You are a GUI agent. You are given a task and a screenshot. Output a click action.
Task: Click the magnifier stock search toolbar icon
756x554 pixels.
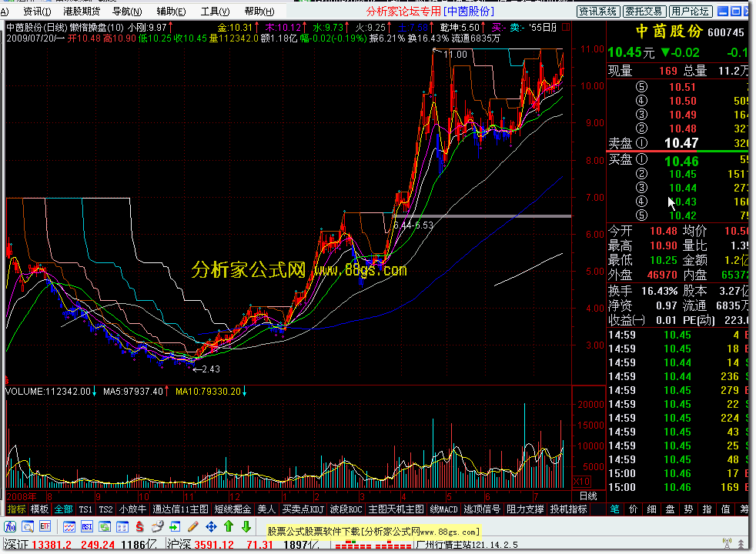pyautogui.click(x=28, y=526)
